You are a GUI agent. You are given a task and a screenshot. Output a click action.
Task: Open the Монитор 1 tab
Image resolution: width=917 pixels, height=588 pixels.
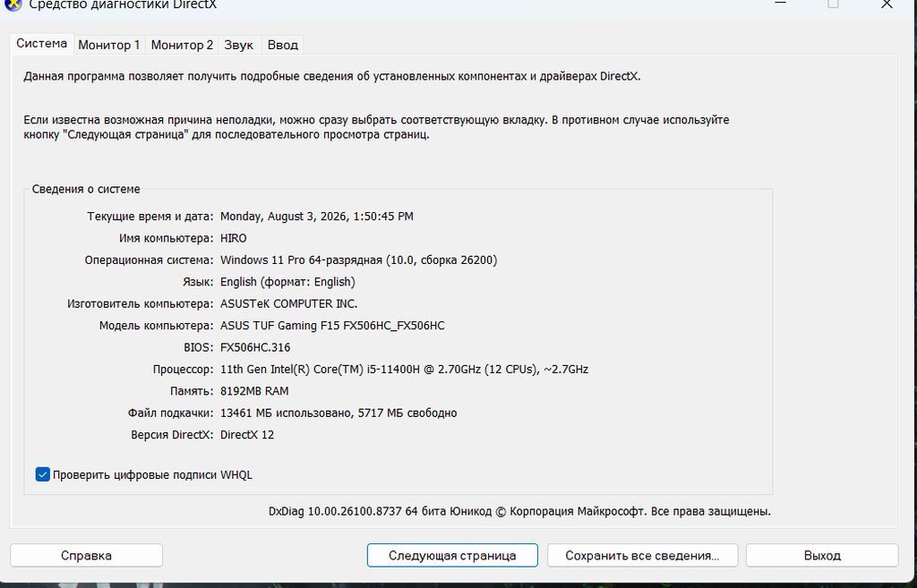point(109,45)
